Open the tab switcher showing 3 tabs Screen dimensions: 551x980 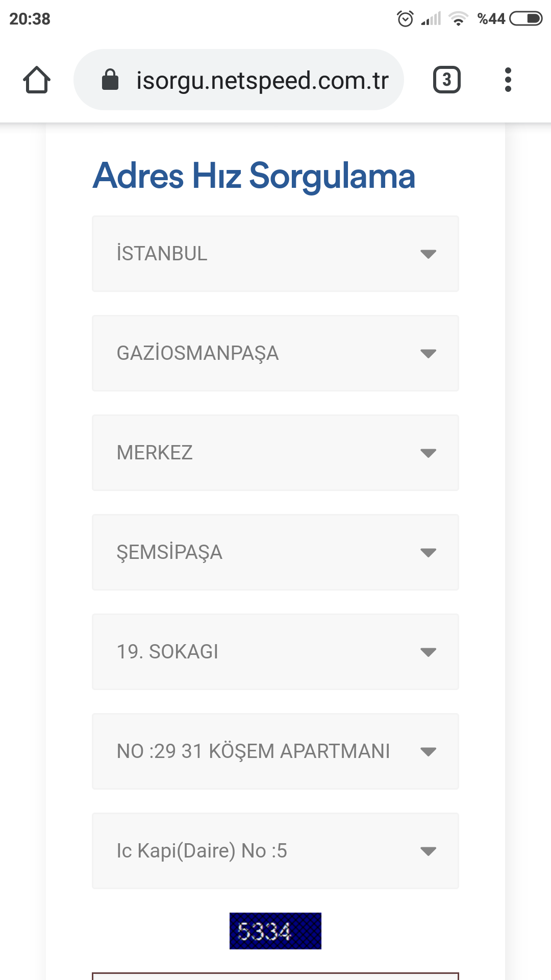point(446,80)
